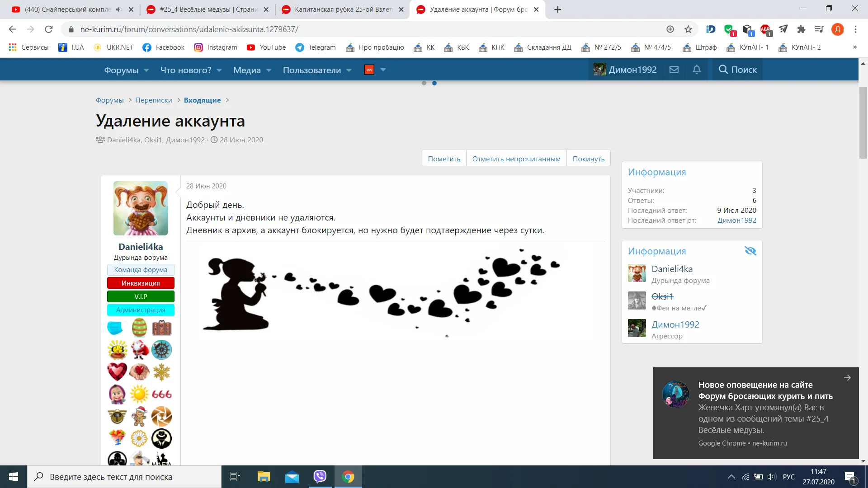Open the conversations envelope icon in navbar
Screen dimensions: 868x488
(x=674, y=70)
